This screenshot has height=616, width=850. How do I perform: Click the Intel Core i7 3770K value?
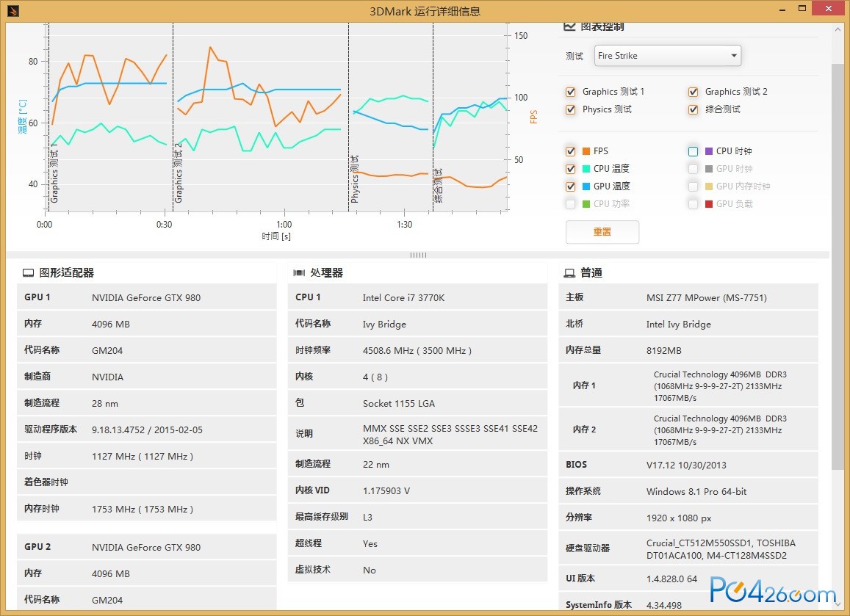pos(403,297)
